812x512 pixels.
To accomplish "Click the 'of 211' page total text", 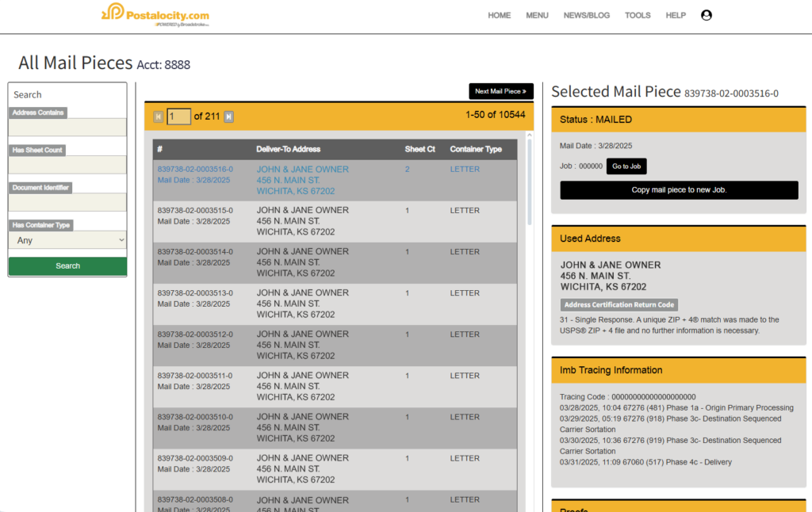I will 207,117.
